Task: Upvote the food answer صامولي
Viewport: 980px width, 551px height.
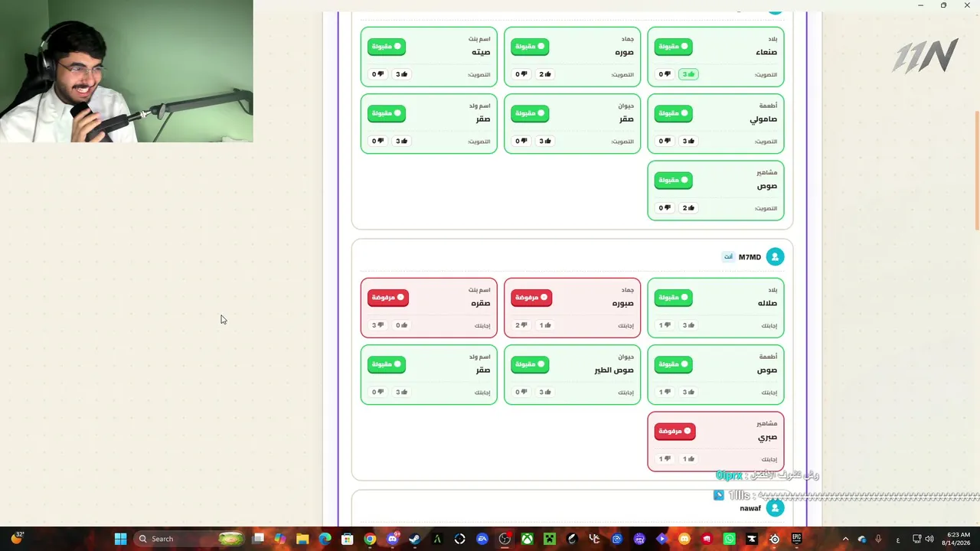Action: 688,141
